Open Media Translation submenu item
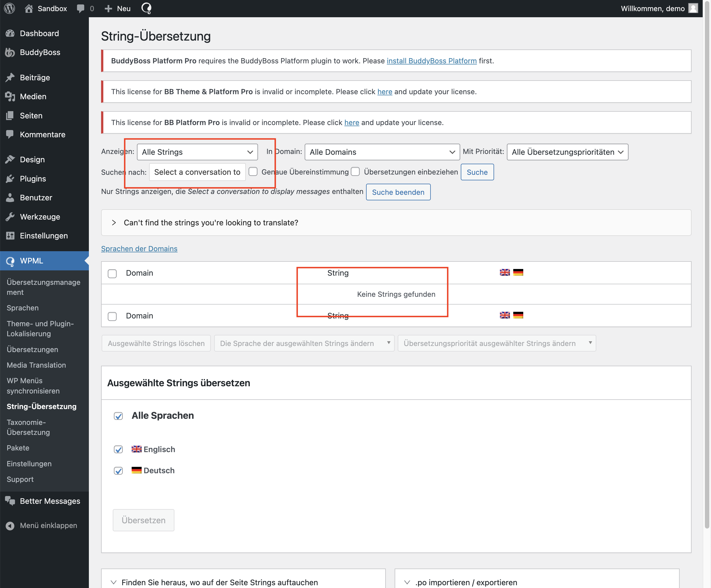The height and width of the screenshot is (588, 711). click(x=36, y=365)
